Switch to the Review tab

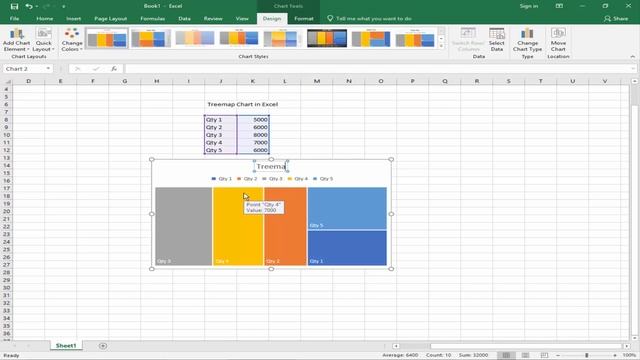click(213, 18)
